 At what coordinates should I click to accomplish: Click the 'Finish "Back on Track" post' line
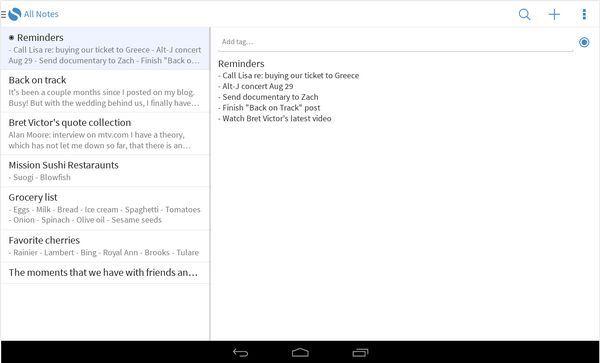269,107
